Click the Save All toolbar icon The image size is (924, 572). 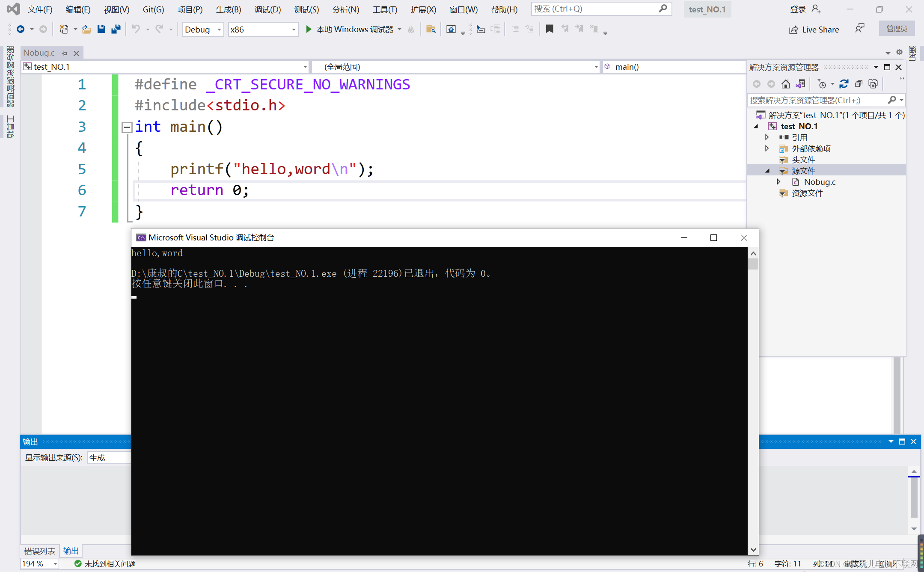(116, 29)
